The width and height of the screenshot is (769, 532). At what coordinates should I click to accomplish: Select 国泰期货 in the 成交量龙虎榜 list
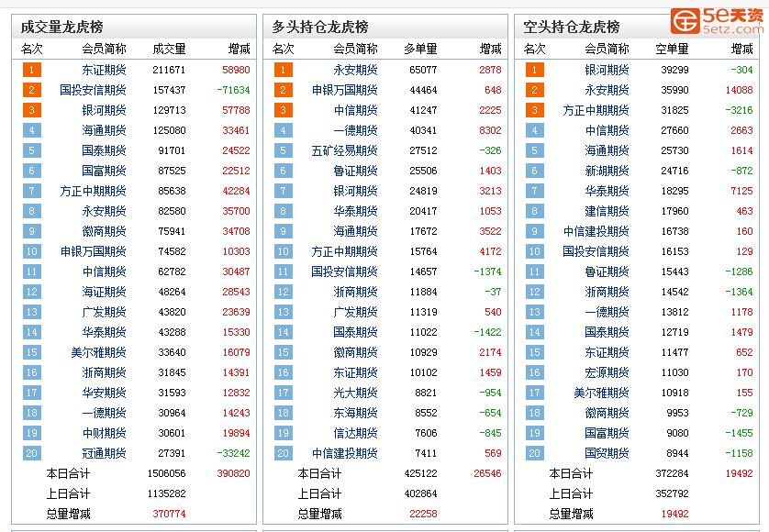tap(104, 150)
